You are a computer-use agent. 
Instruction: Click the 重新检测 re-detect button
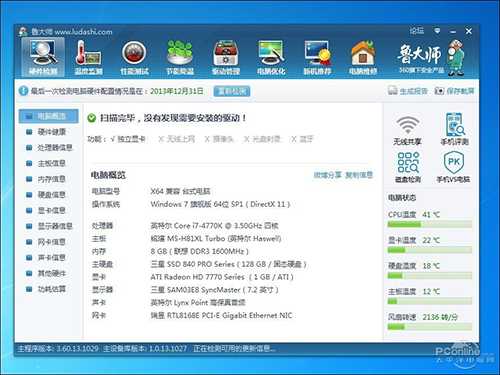click(x=232, y=91)
